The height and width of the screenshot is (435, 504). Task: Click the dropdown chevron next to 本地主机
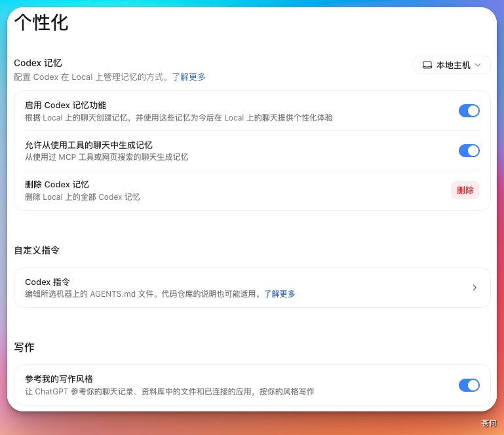[478, 66]
